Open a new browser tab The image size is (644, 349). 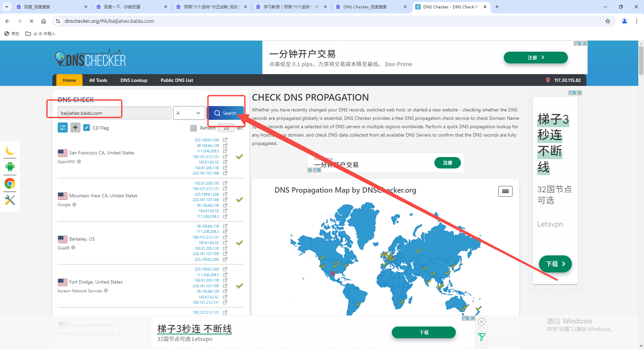(497, 7)
